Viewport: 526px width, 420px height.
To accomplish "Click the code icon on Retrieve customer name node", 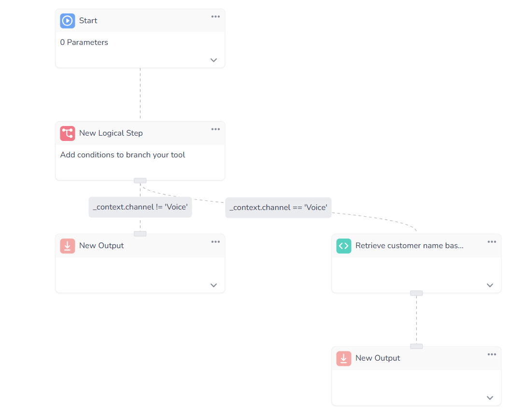I will point(343,246).
